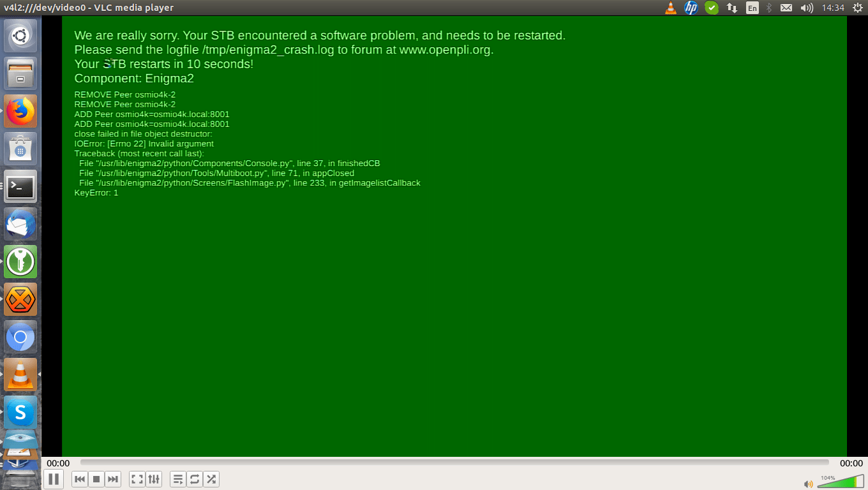Viewport: 868px width, 490px height.
Task: Launch Chromium browser from dock
Action: point(20,337)
